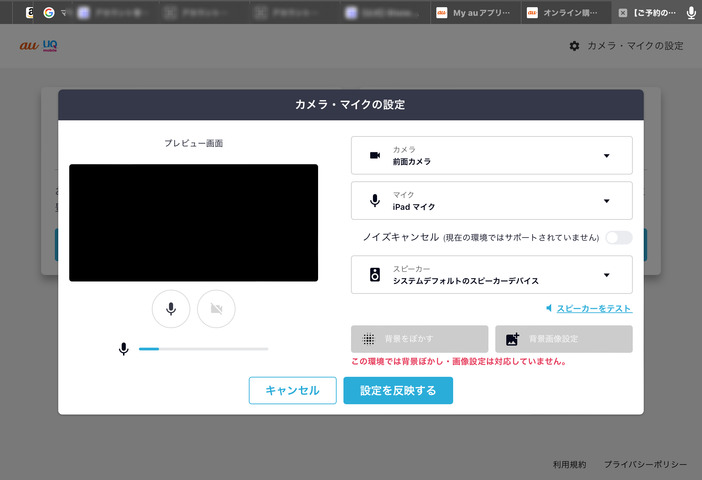Expand the マイク dropdown showing iPad マイク

pyautogui.click(x=492, y=200)
